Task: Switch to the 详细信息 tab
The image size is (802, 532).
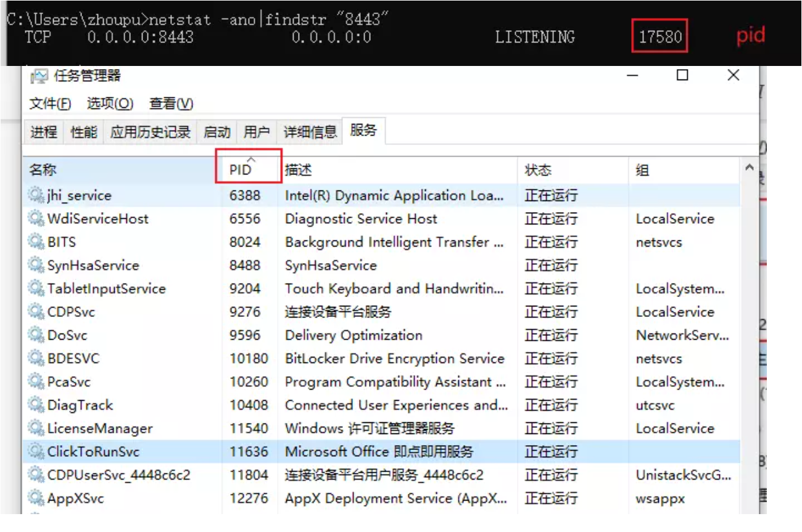Action: [310, 132]
